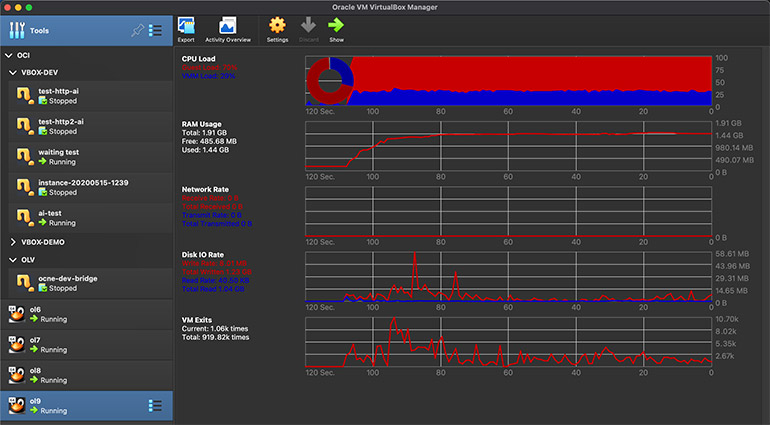Screen dimensions: 770x425
Task: Click the ol9 penguin VM icon
Action: [x=17, y=405]
